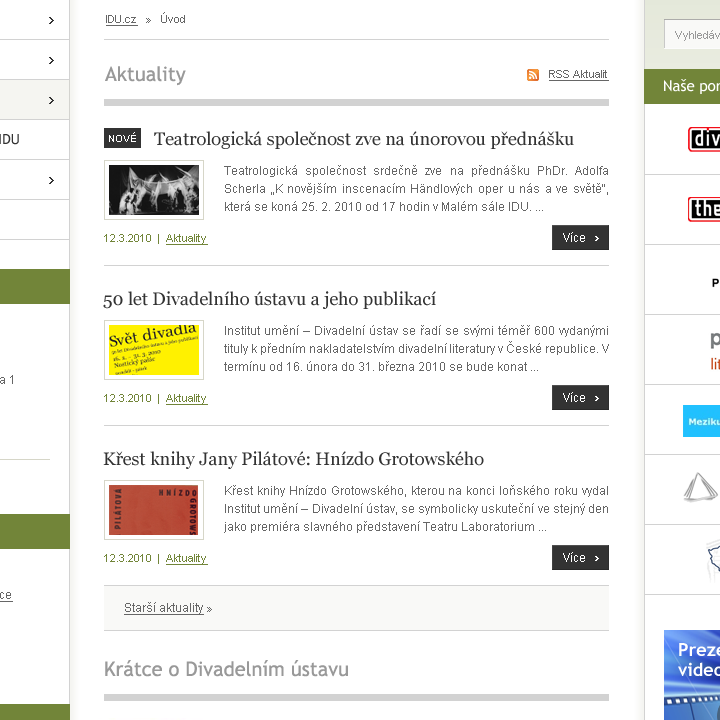The height and width of the screenshot is (720, 720).
Task: Click Více button for the Teatrologická společnost article
Action: (580, 237)
